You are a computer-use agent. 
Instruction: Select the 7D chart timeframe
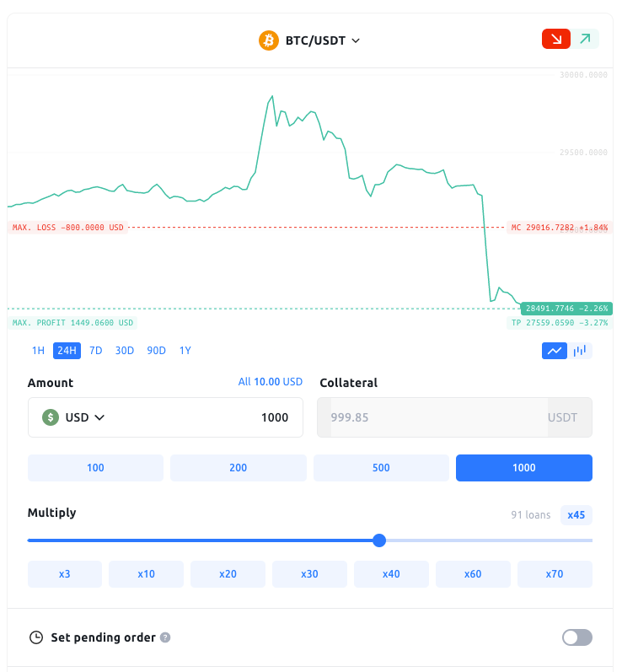click(95, 351)
